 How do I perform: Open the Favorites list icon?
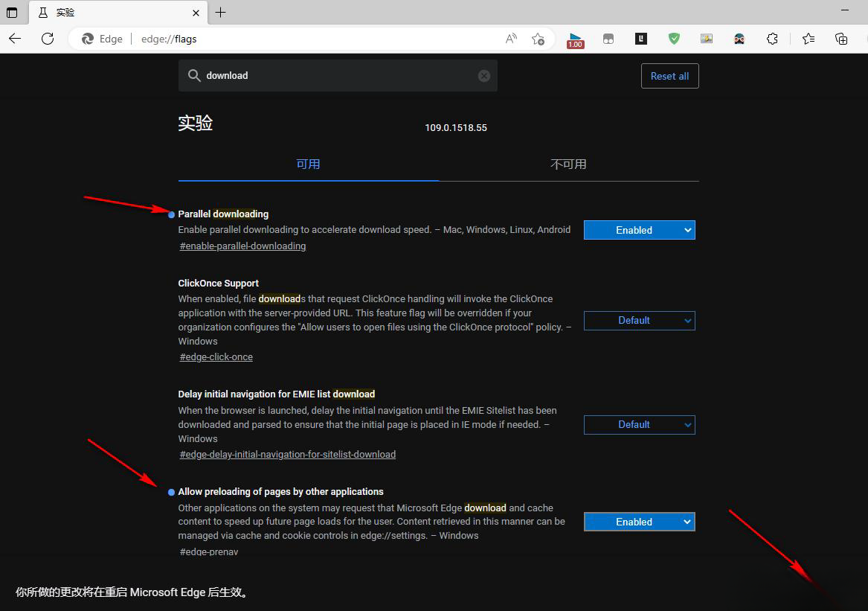[x=808, y=39]
